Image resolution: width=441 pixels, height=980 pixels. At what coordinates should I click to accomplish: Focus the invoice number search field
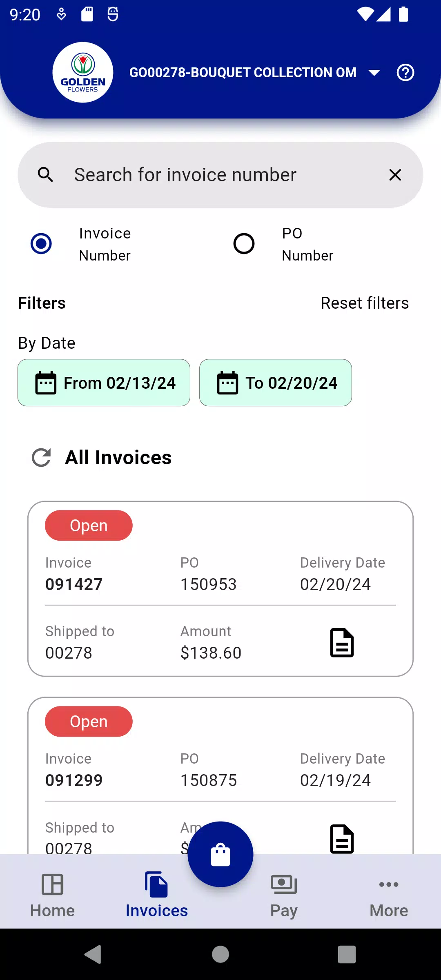[220, 175]
